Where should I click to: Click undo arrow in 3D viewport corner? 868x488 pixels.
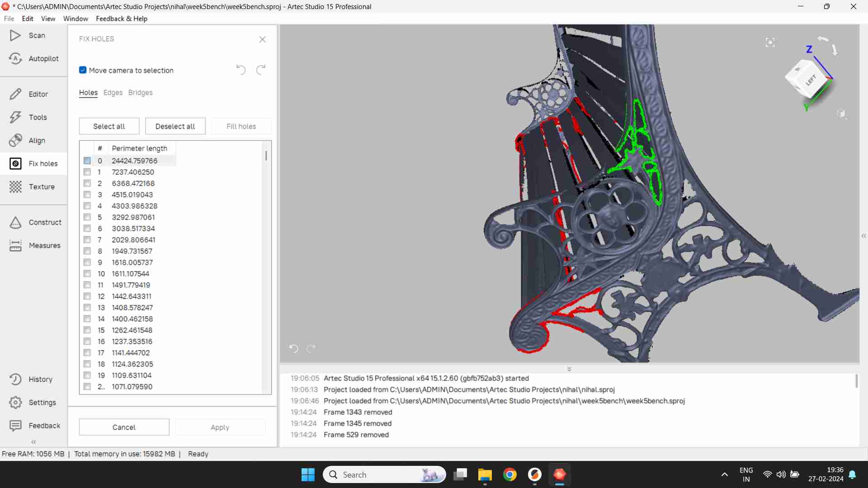(294, 348)
